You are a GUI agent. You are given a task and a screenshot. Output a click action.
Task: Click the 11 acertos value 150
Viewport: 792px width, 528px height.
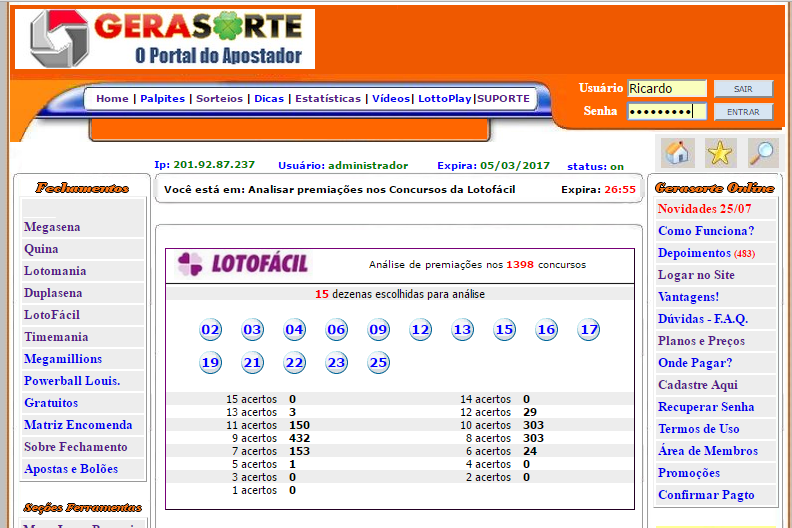click(x=300, y=425)
